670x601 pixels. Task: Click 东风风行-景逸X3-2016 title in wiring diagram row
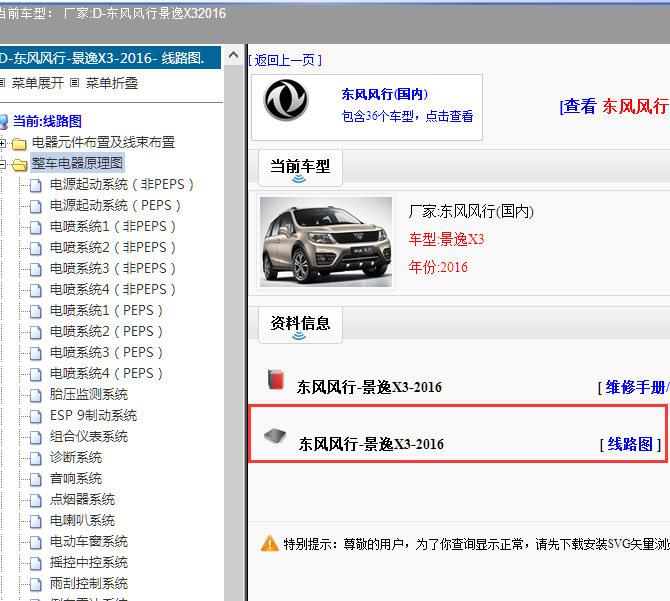tap(371, 444)
